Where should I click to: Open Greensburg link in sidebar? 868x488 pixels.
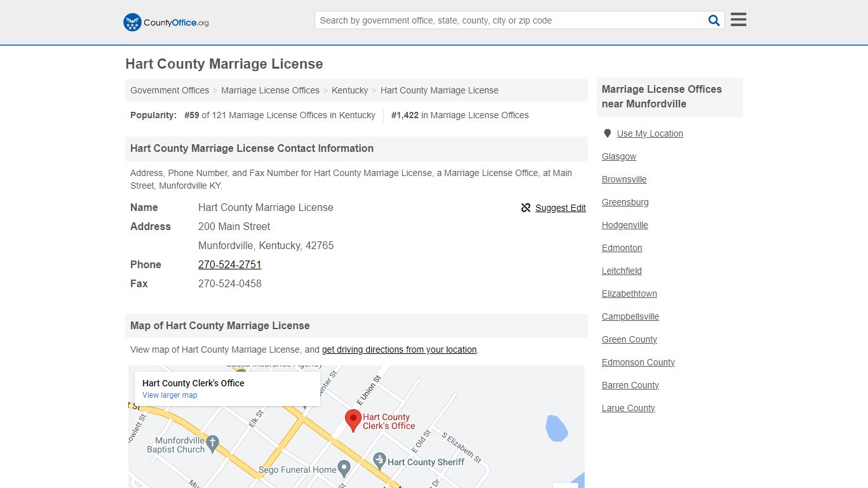[x=625, y=202]
